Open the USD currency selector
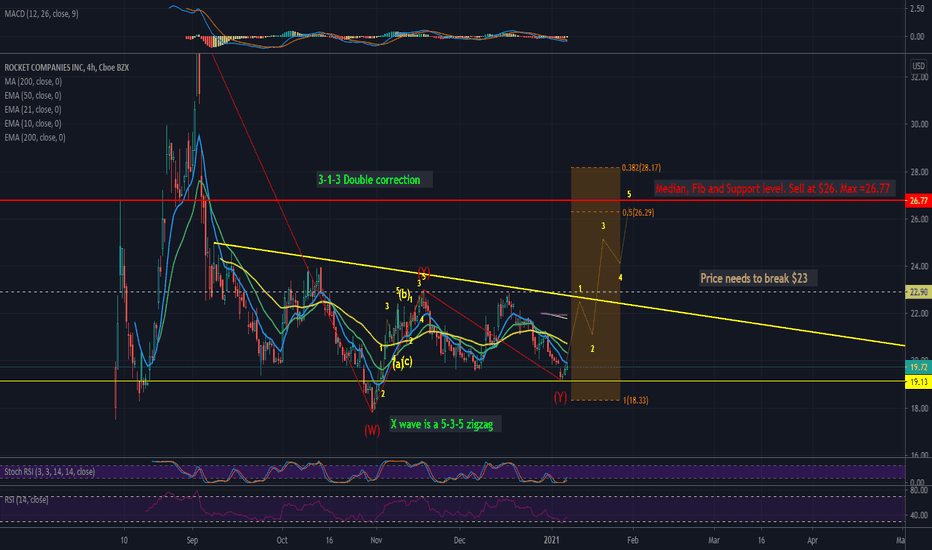 pos(918,66)
